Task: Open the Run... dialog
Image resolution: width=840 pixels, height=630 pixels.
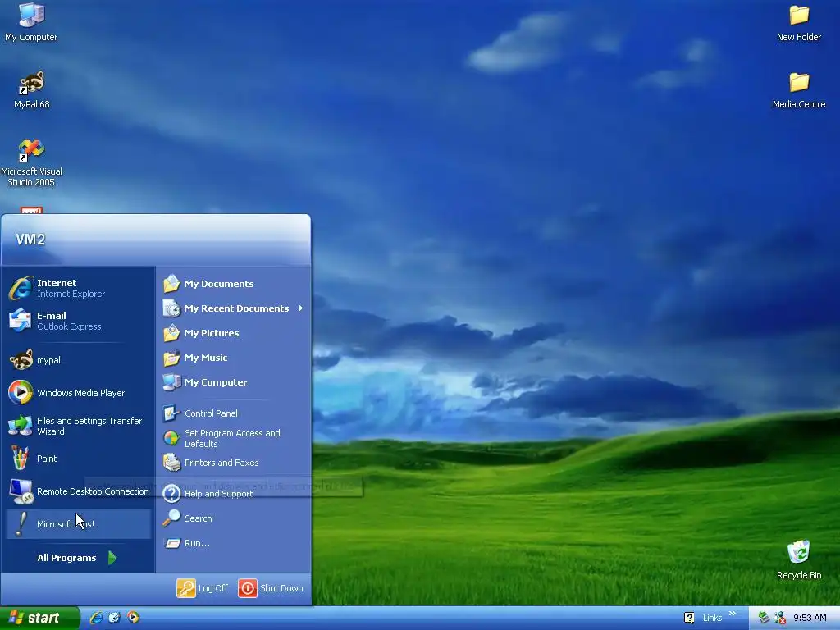Action: click(x=234, y=543)
